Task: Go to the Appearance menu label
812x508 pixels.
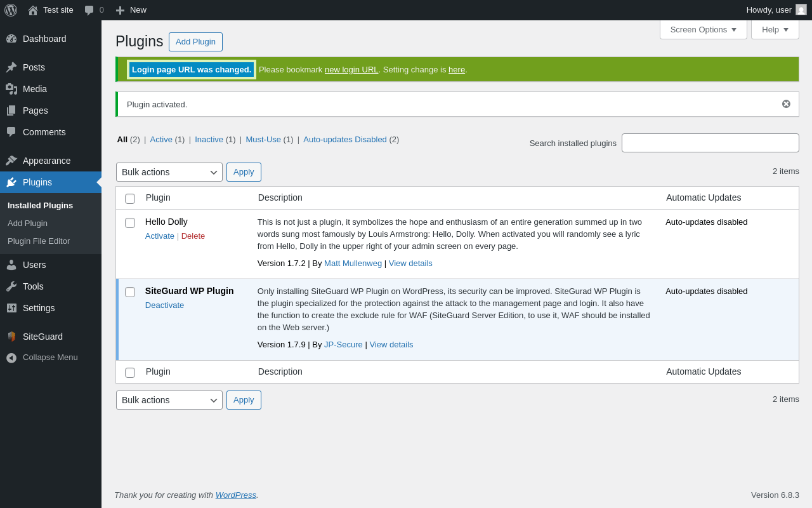Action: [x=47, y=161]
